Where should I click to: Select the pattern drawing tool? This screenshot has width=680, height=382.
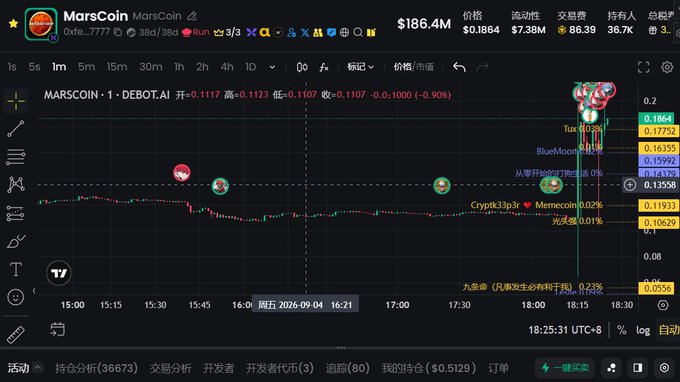pyautogui.click(x=16, y=185)
